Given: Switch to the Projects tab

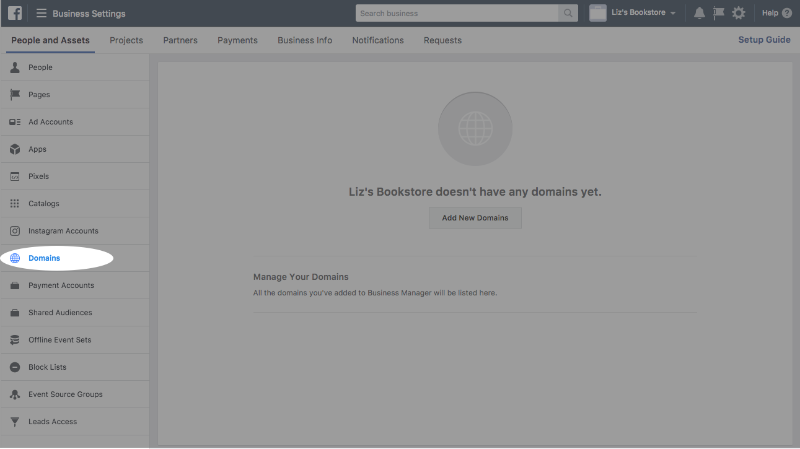Looking at the screenshot, I should click(x=126, y=40).
